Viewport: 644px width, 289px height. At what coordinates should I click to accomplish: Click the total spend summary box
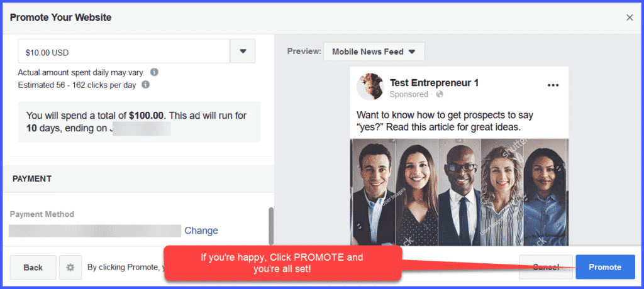tap(139, 122)
